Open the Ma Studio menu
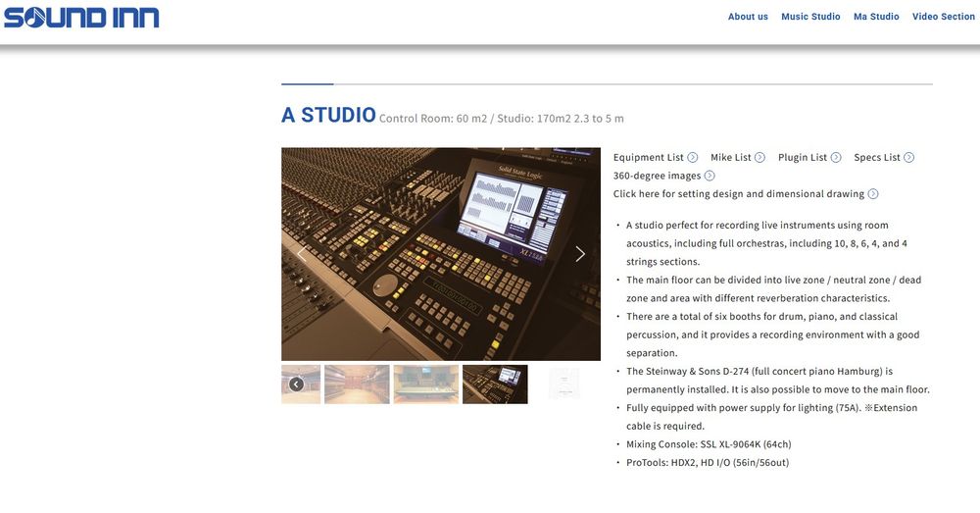This screenshot has width=980, height=513. [x=876, y=17]
